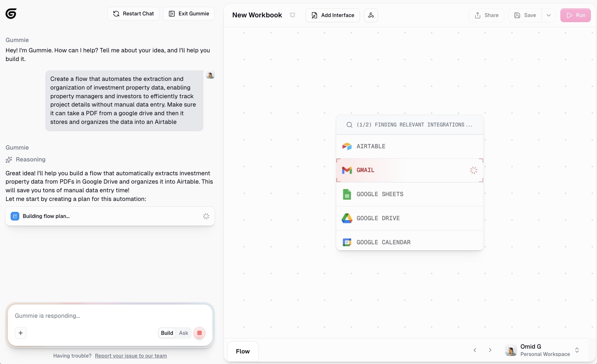Click the user avatar beside the chat message
This screenshot has width=597, height=364.
(x=210, y=75)
